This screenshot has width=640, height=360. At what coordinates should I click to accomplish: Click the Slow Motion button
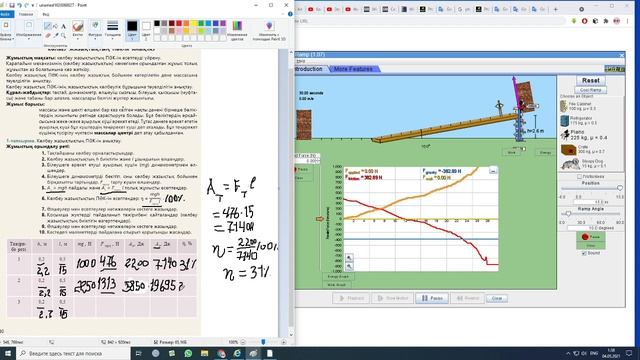click(x=392, y=298)
